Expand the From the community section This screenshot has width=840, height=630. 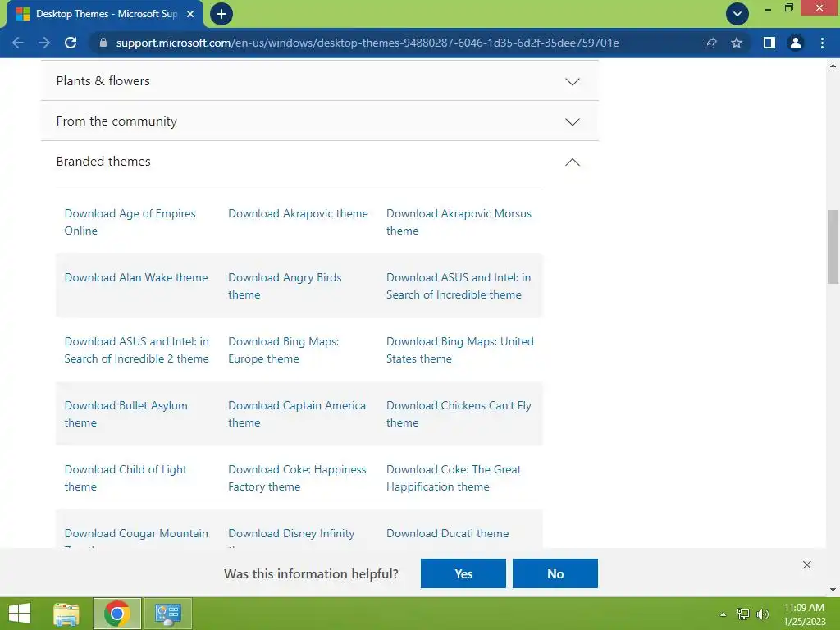pos(320,121)
